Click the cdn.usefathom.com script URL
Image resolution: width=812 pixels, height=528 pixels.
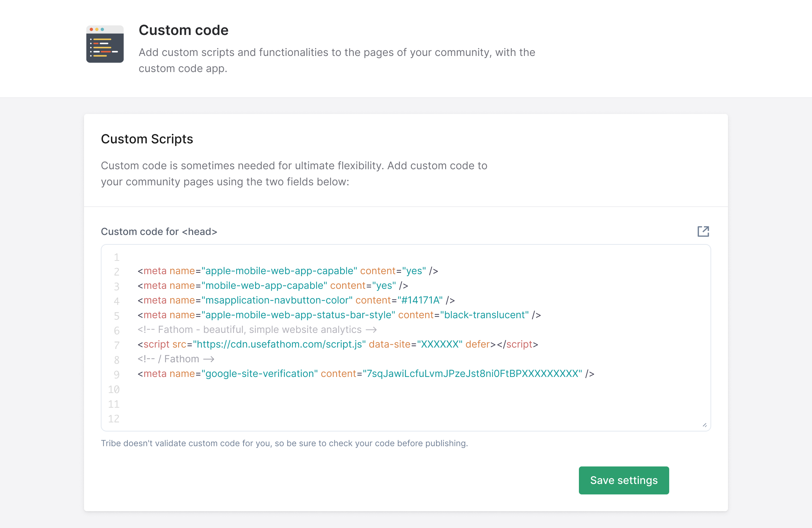coord(279,344)
